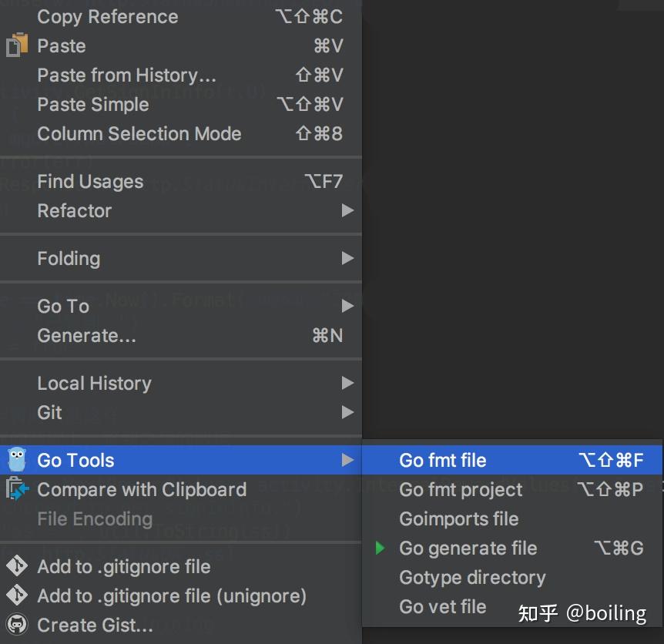Click the gopher icon beside Go Tools
This screenshot has width=664, height=644.
pos(16,460)
